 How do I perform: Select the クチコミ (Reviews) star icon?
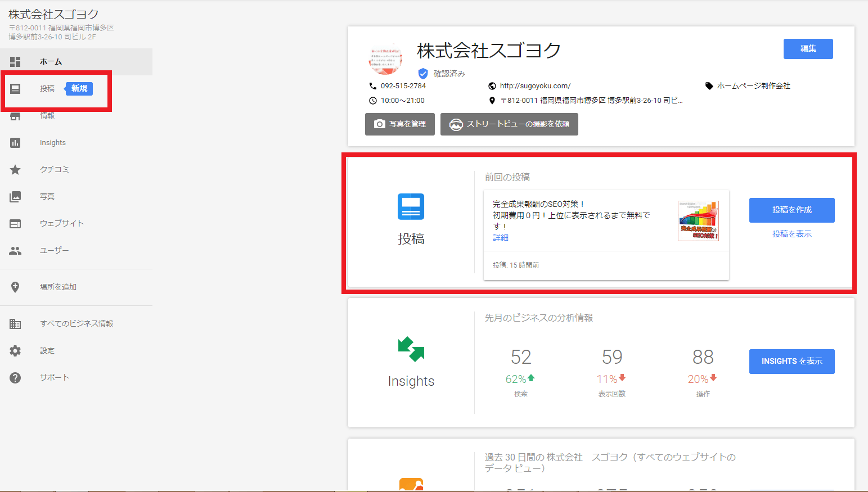(x=15, y=169)
